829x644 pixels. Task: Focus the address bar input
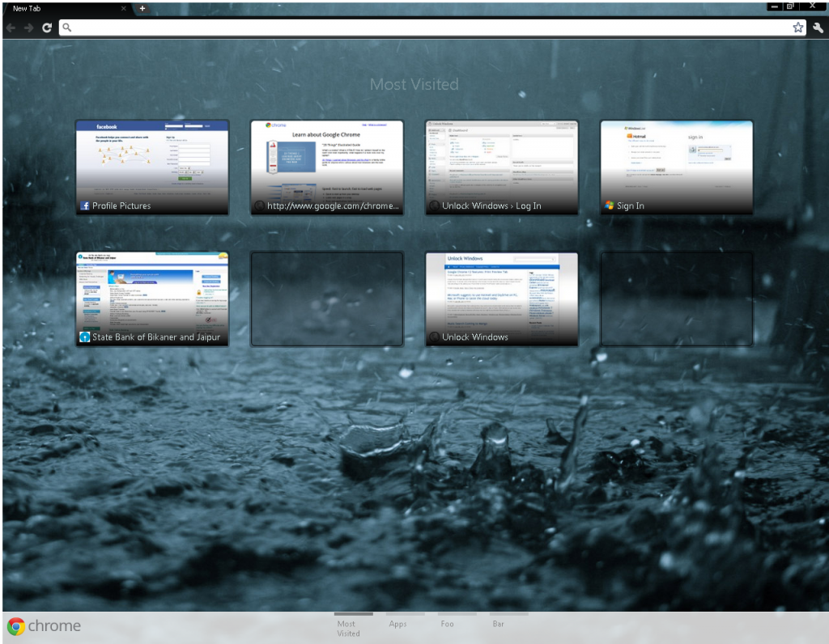coord(432,28)
